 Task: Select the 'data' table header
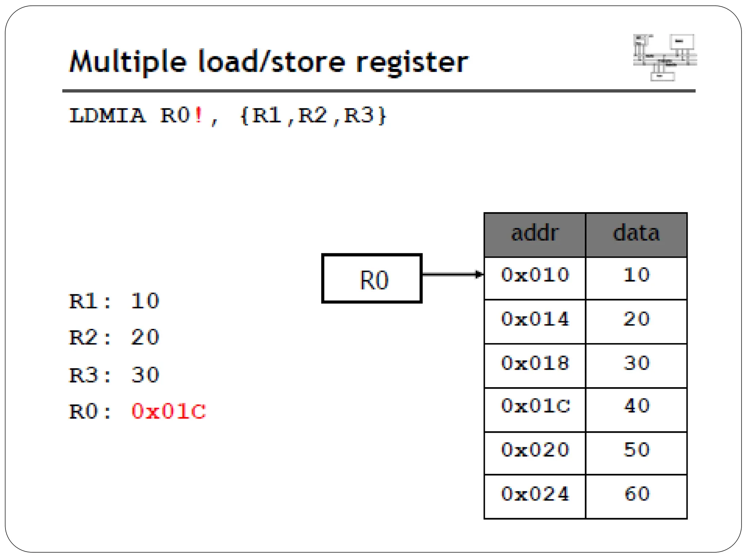[x=636, y=234]
